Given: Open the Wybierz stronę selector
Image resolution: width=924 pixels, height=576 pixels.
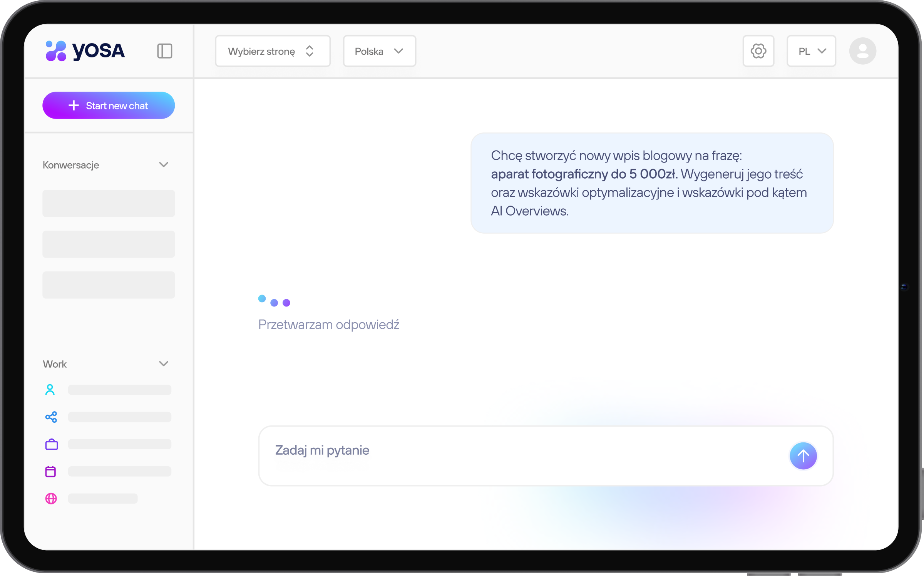Looking at the screenshot, I should 273,51.
